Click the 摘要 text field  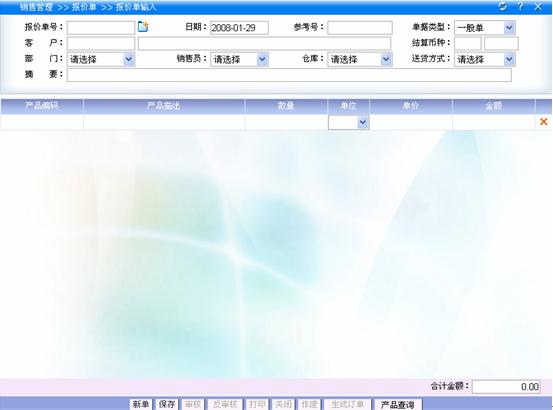(289, 75)
